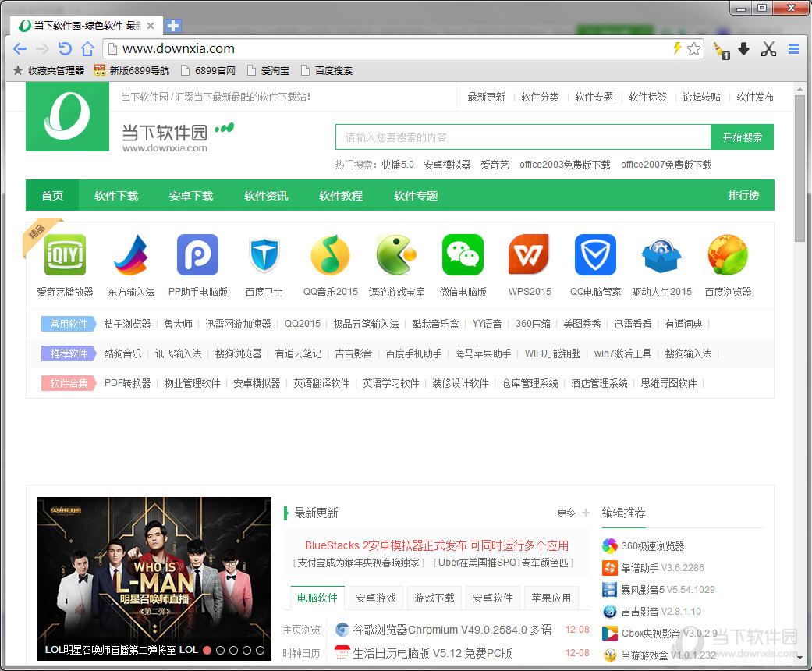812x671 pixels.
Task: Open the browser home page icon
Action: click(x=87, y=48)
